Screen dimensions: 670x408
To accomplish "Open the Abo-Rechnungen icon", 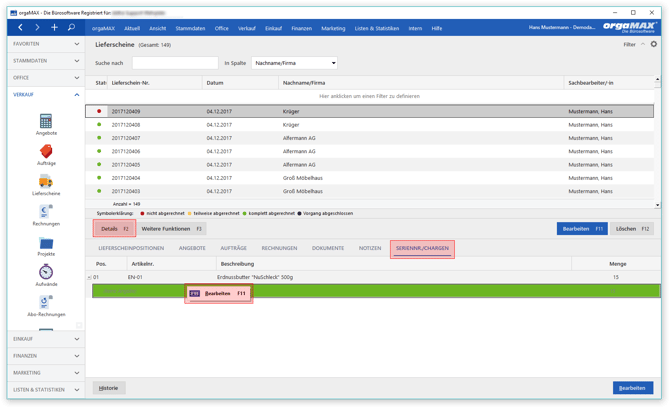I will (46, 302).
